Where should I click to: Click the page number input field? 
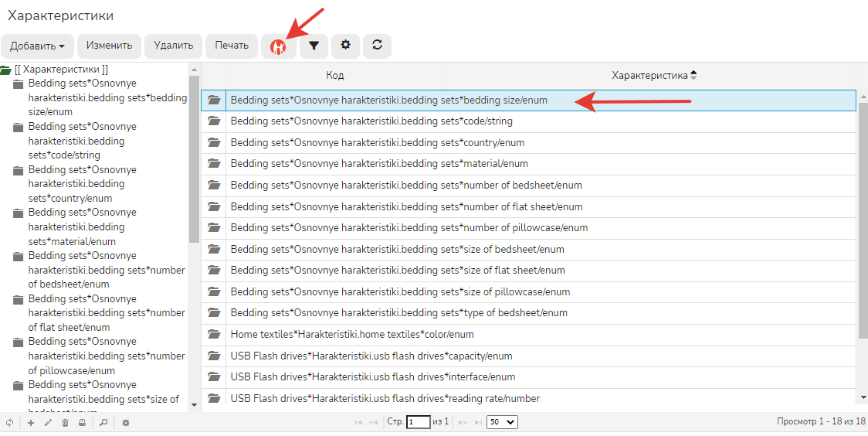click(418, 422)
